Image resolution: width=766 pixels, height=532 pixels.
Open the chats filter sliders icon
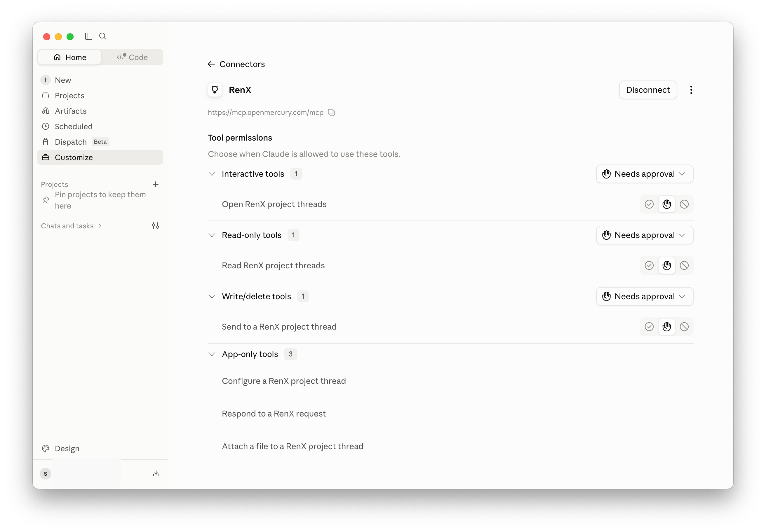point(156,226)
